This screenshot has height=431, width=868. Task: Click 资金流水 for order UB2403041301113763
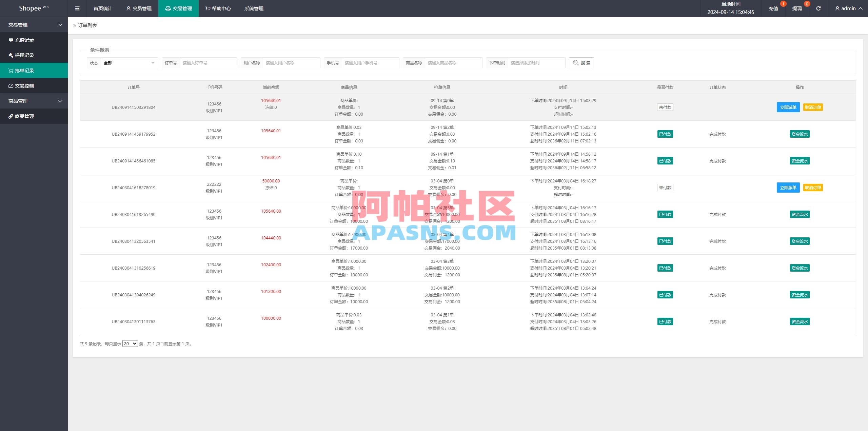coord(799,321)
